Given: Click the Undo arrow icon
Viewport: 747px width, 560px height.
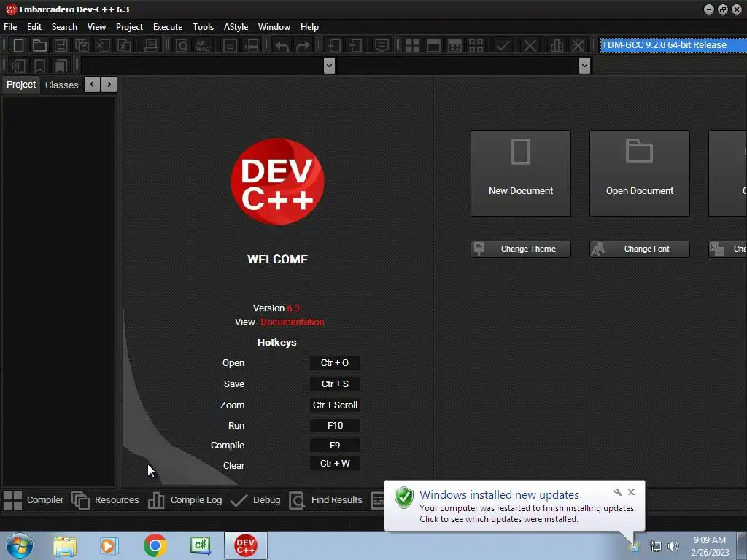Looking at the screenshot, I should (x=282, y=46).
